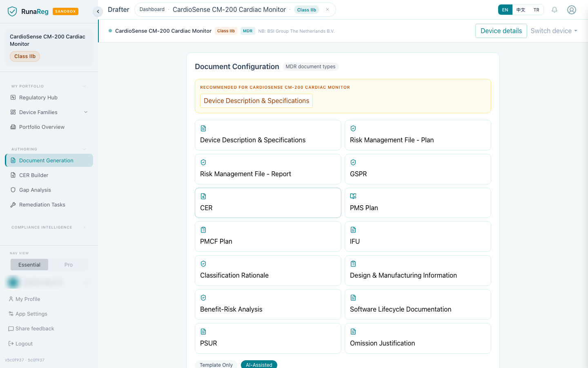The width and height of the screenshot is (588, 368).
Task: Click the IFU document icon
Action: pyautogui.click(x=353, y=230)
